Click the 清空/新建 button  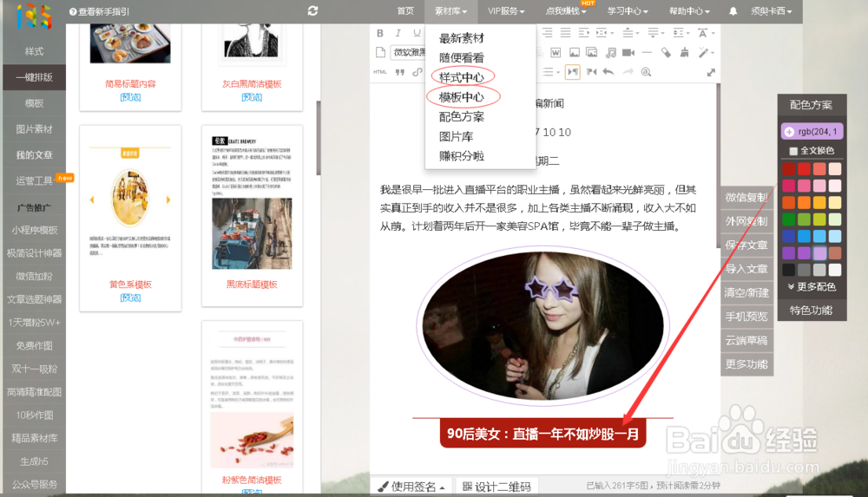(x=746, y=293)
